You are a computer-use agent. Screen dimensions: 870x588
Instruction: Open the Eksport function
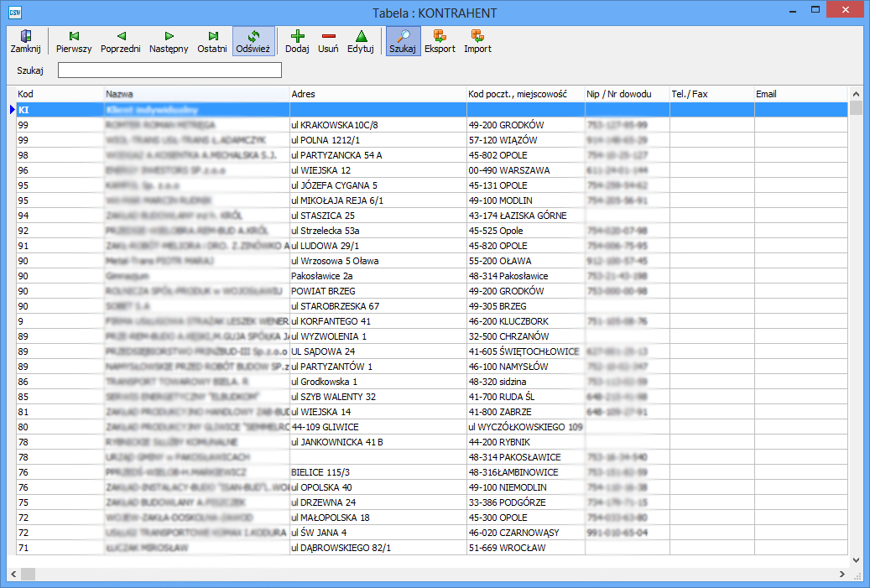(440, 41)
